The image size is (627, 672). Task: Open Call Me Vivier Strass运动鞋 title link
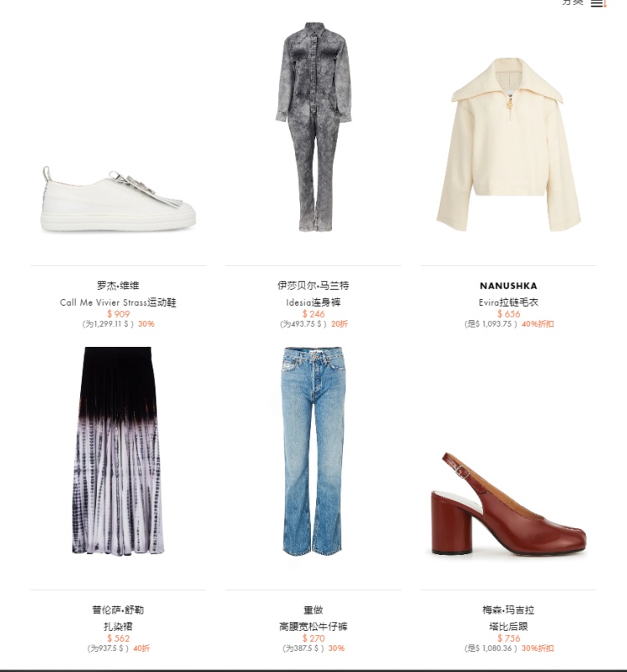point(118,303)
